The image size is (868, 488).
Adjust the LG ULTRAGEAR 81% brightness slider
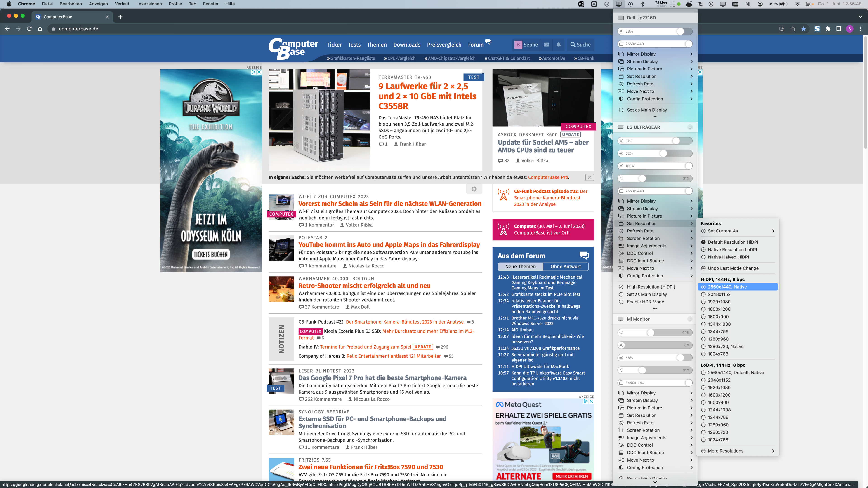click(x=676, y=141)
